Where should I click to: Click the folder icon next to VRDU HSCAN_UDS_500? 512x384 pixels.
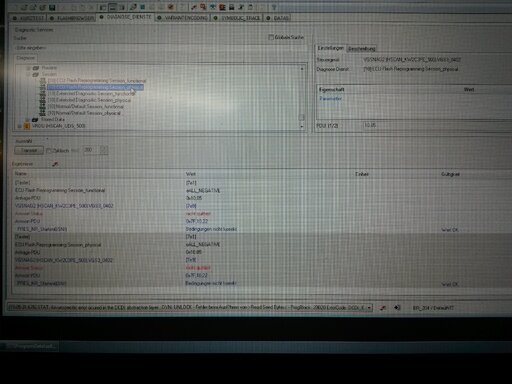pos(27,126)
